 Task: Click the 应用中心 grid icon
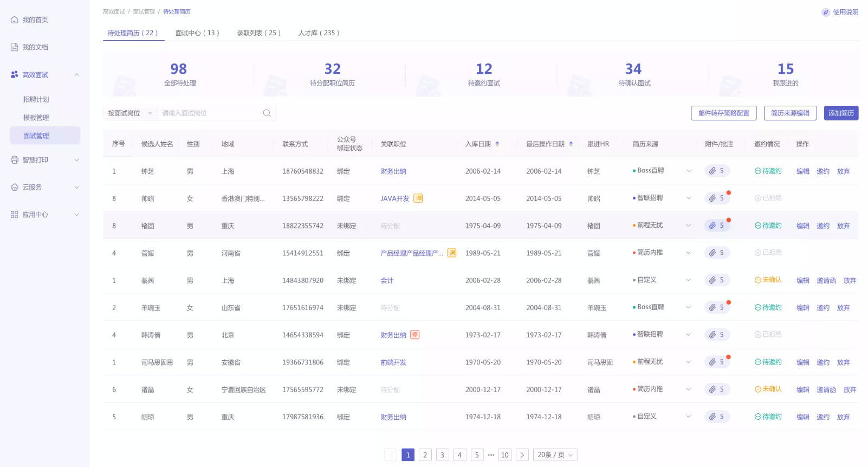[x=15, y=215]
